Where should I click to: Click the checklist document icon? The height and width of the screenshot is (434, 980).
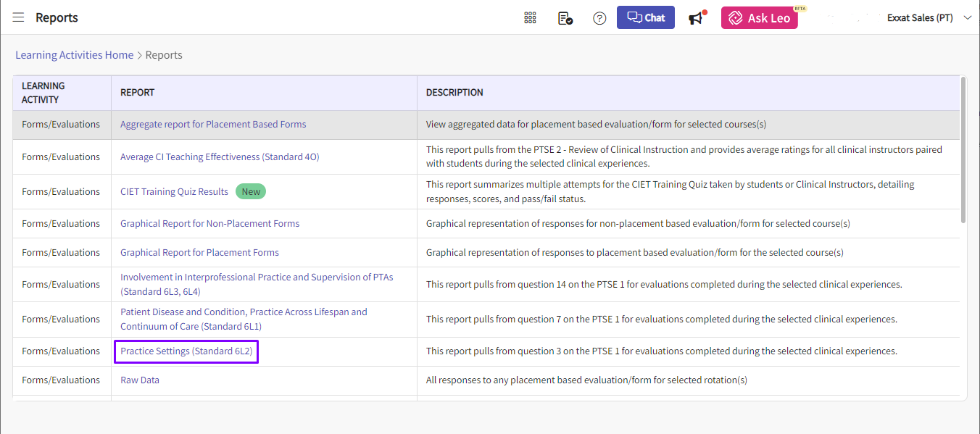click(565, 18)
